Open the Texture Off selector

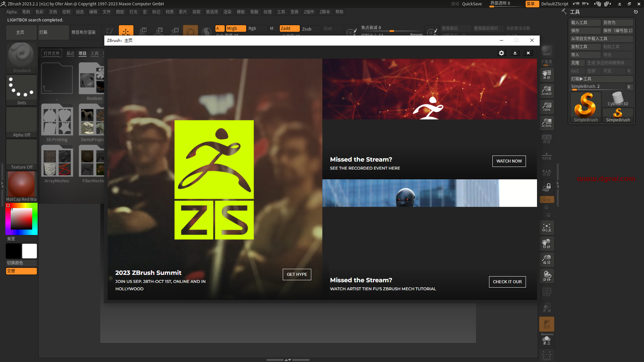pyautogui.click(x=21, y=154)
